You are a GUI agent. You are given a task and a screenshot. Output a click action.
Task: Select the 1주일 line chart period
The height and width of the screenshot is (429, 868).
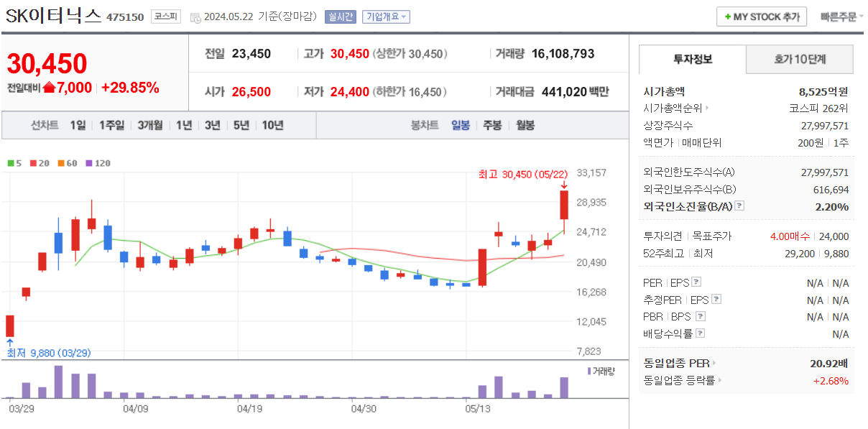[x=111, y=125]
